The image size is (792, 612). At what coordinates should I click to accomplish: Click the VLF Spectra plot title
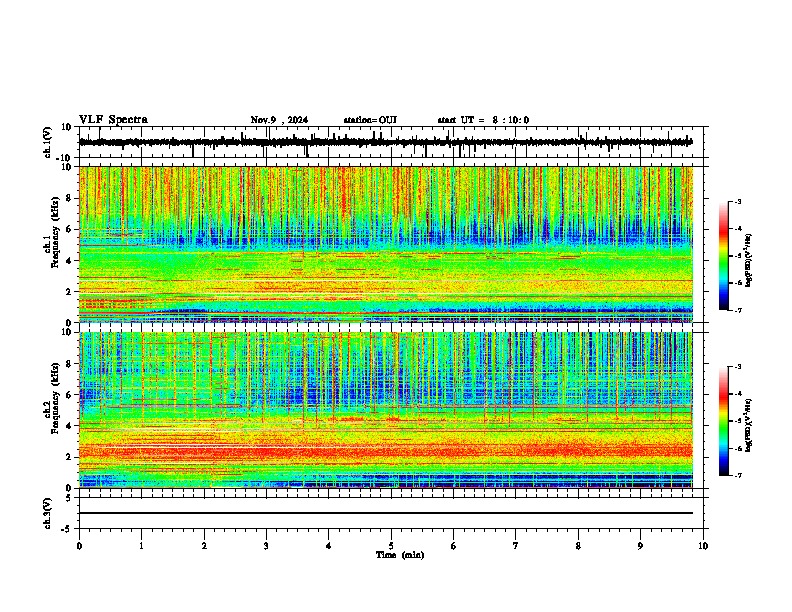point(113,120)
